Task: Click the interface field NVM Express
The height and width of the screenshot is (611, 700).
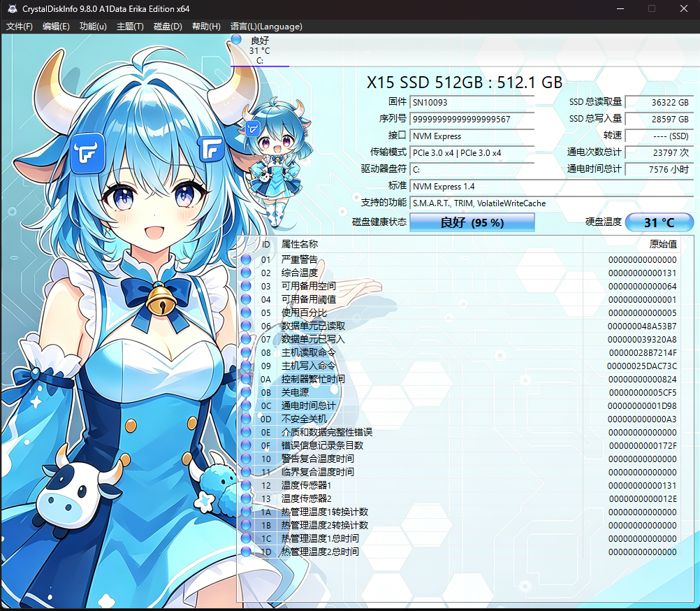Action: click(472, 136)
